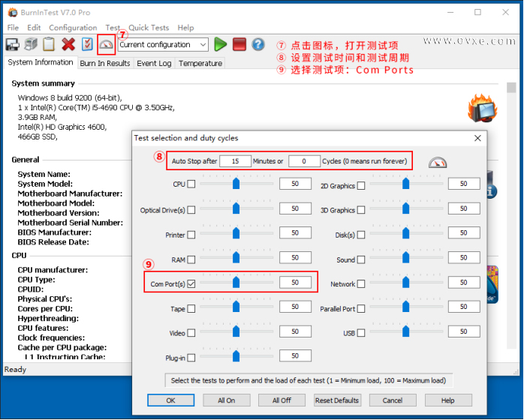Enable the Network test checkbox
The image size is (524, 420).
tap(361, 284)
